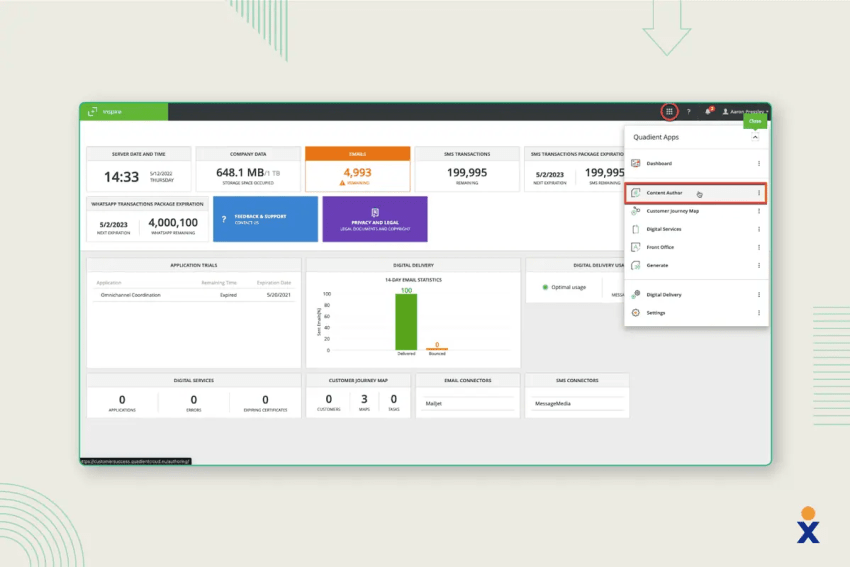Click the Optimal usage status indicator
The image size is (850, 567).
coord(564,287)
